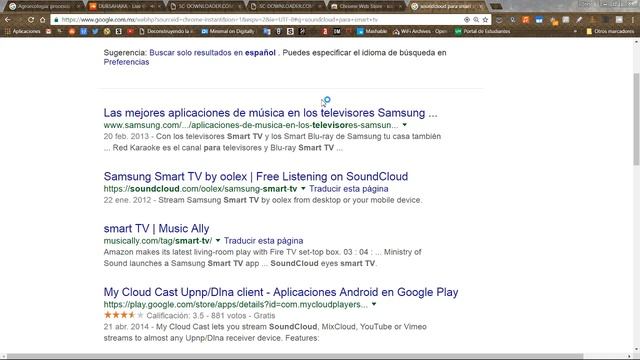The width and height of the screenshot is (640, 360).
Task: Click the blue window extension icon
Action: coord(539,20)
